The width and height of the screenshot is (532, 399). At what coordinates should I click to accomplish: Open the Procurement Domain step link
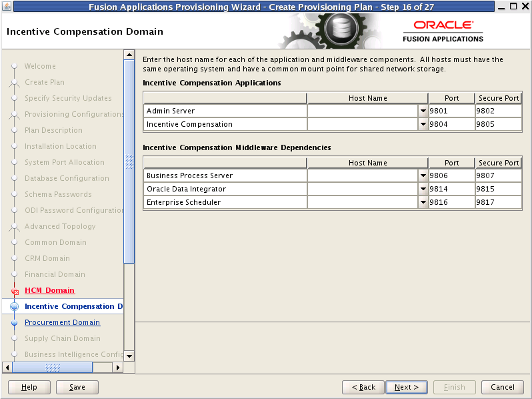tap(63, 322)
